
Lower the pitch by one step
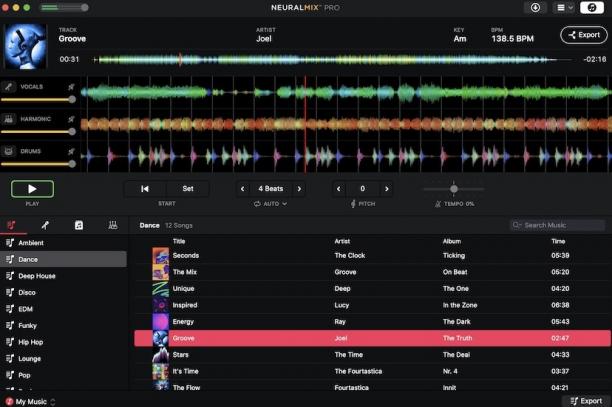coord(338,189)
